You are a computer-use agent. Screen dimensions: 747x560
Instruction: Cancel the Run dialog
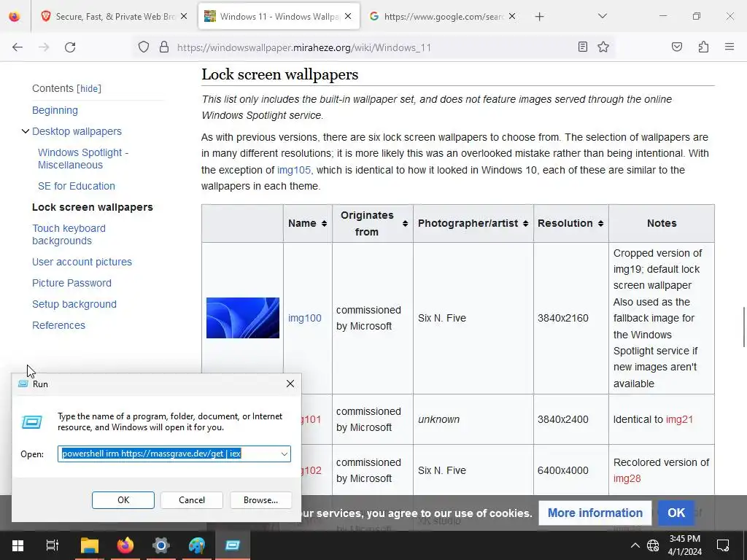coord(192,500)
